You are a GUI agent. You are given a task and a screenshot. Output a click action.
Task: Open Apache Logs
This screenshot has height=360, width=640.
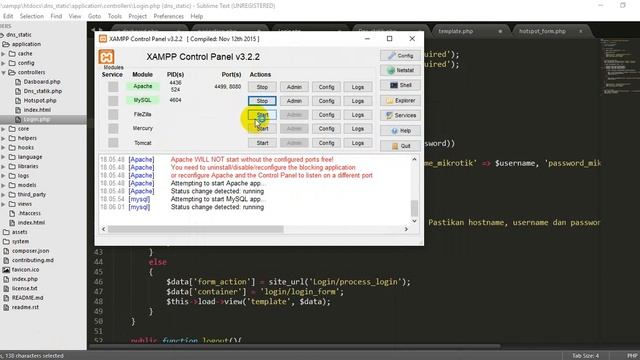[x=358, y=87]
